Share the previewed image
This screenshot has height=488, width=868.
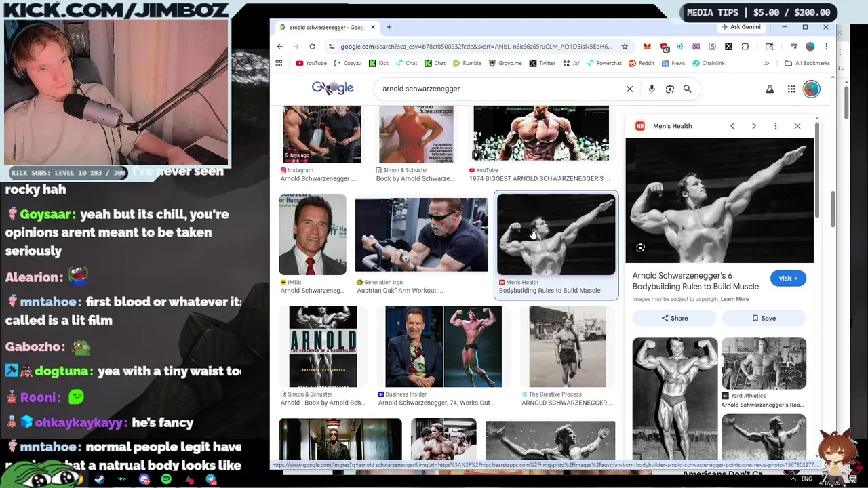tap(675, 318)
